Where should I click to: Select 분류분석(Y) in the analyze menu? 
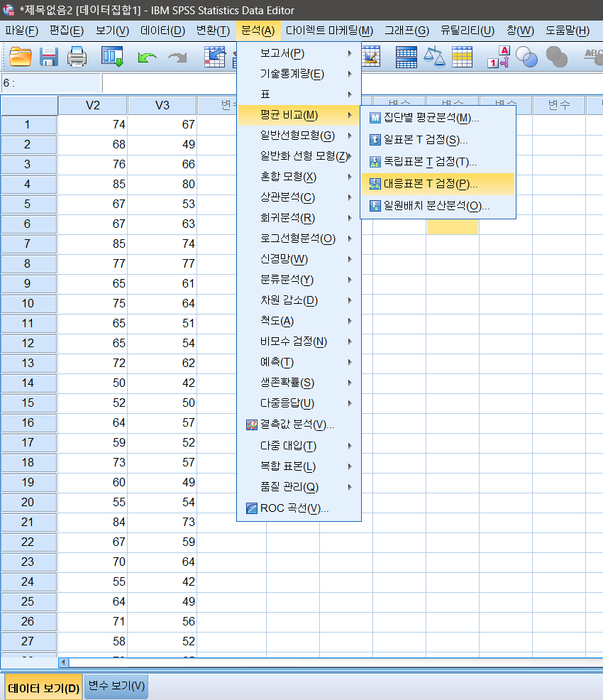tap(299, 280)
